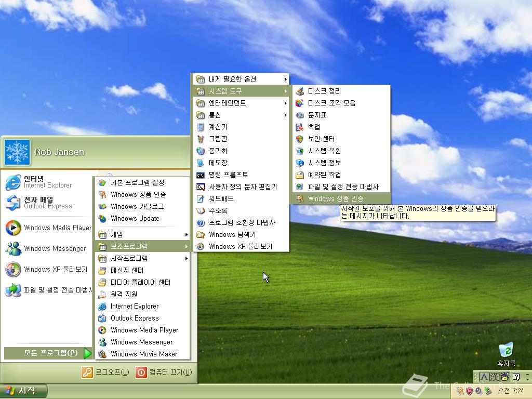Launch Windows Media Player from All Programs
This screenshot has width=532, height=399.
(142, 330)
